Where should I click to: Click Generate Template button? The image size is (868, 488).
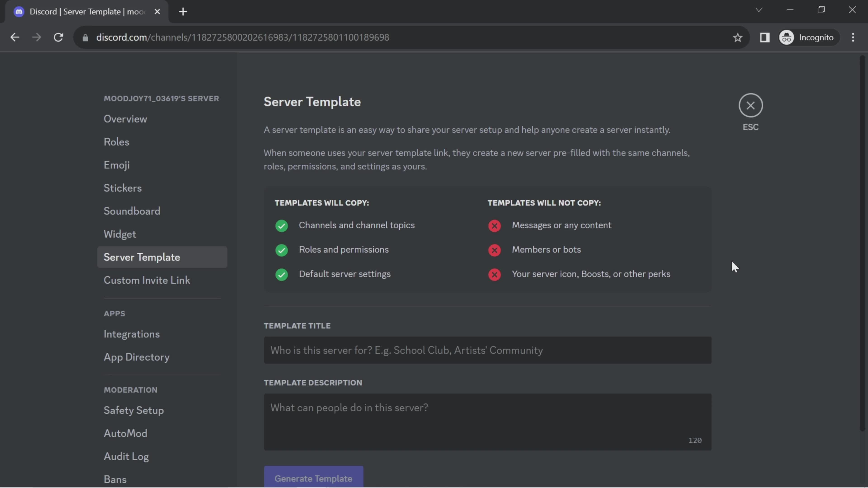313,477
